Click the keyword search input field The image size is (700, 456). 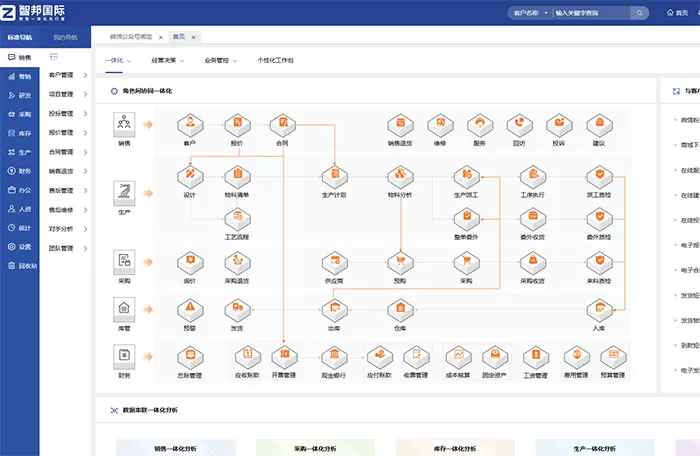click(x=590, y=14)
